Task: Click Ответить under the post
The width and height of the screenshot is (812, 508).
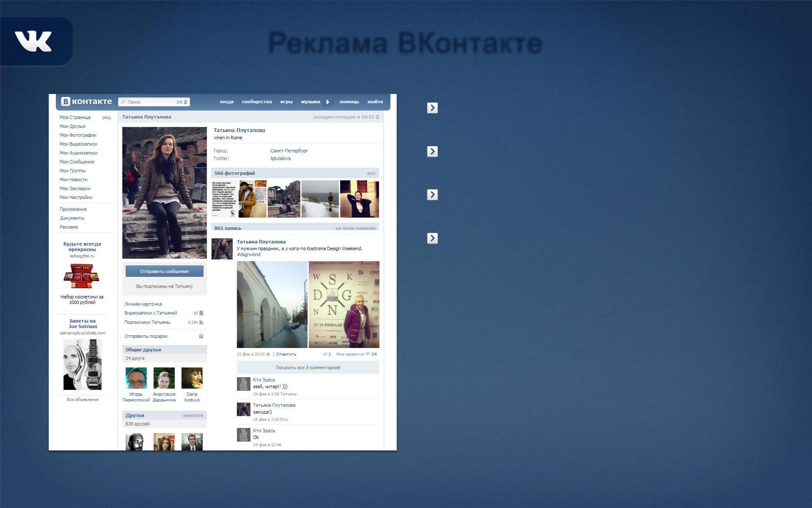Action: click(286, 354)
